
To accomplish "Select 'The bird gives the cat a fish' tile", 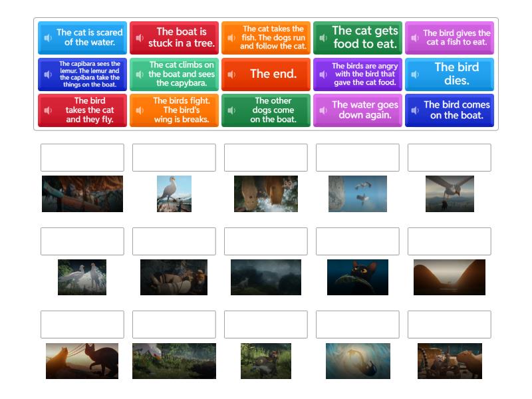I will [x=456, y=38].
